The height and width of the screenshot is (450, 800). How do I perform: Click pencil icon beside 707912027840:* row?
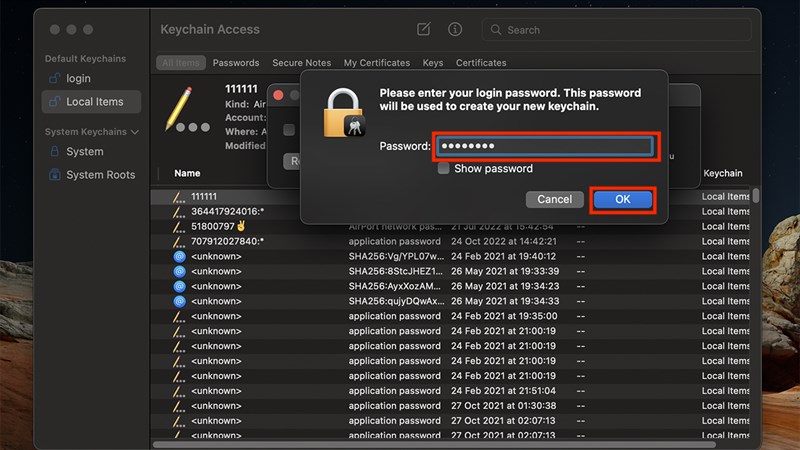click(x=178, y=241)
